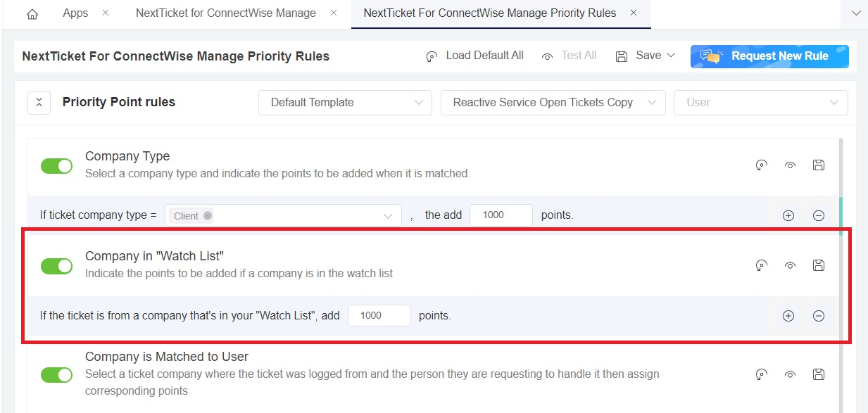Viewport: 868px width, 413px height.
Task: Disable the Company Type rule toggle
Action: (x=56, y=165)
